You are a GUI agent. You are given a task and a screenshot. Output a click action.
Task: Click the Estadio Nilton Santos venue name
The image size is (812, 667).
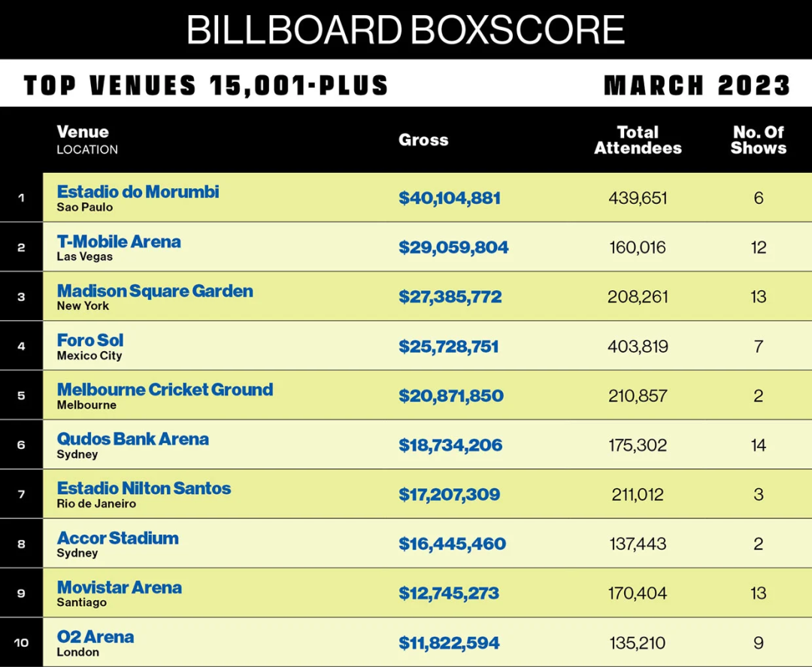pos(144,488)
